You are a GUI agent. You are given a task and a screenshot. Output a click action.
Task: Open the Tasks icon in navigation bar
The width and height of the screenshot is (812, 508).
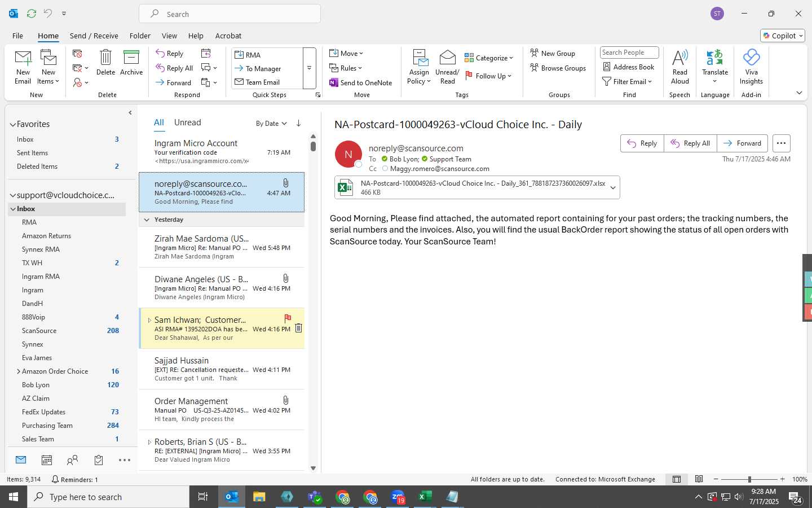coord(99,460)
